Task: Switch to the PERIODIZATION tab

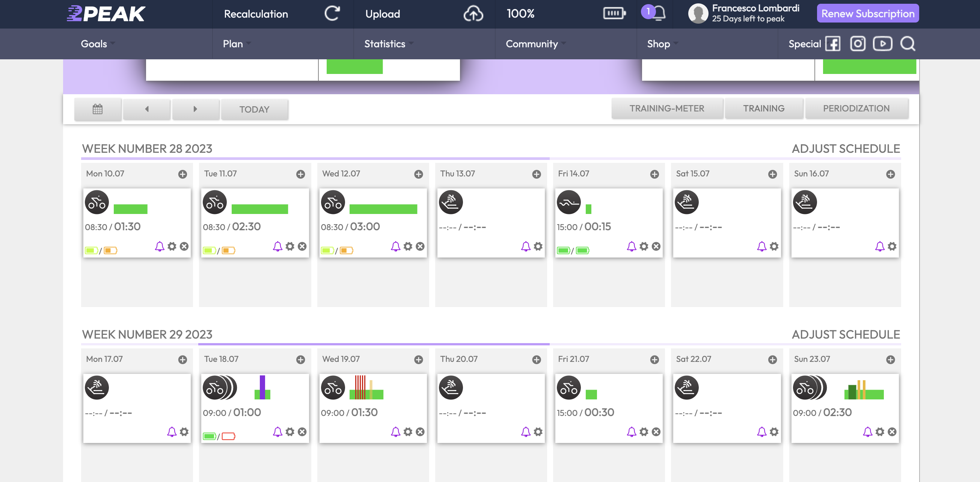Action: [856, 108]
